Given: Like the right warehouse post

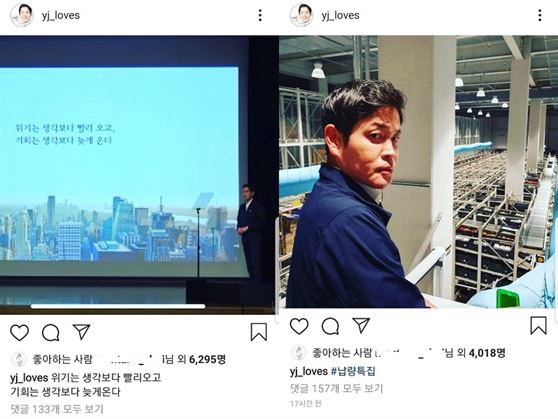Looking at the screenshot, I should (x=299, y=326).
